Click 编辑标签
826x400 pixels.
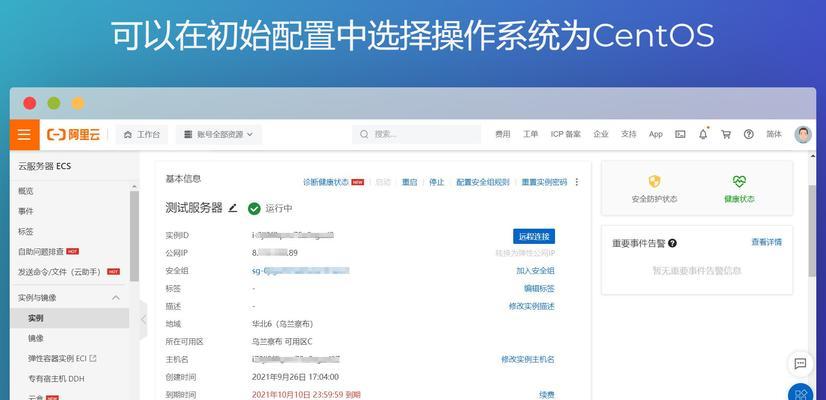(539, 289)
